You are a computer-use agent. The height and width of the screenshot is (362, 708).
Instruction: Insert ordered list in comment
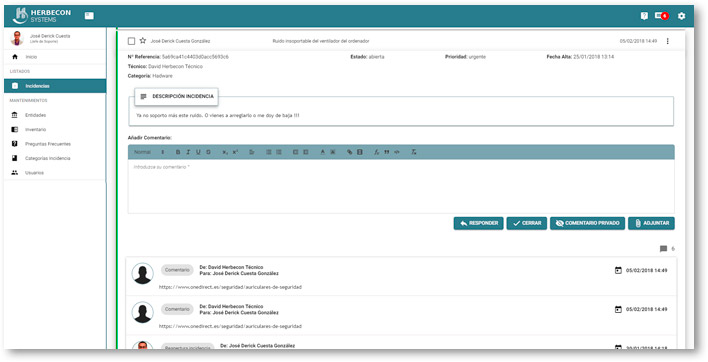269,152
